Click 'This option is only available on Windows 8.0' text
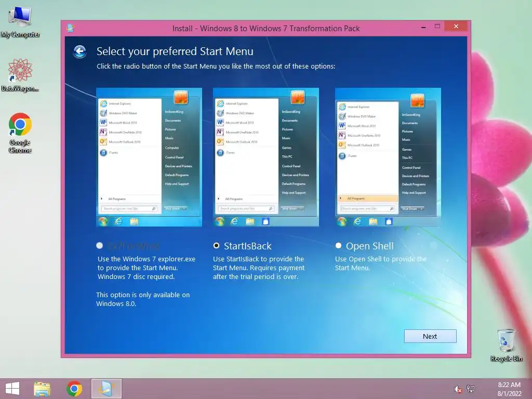532x399 pixels. (x=143, y=299)
